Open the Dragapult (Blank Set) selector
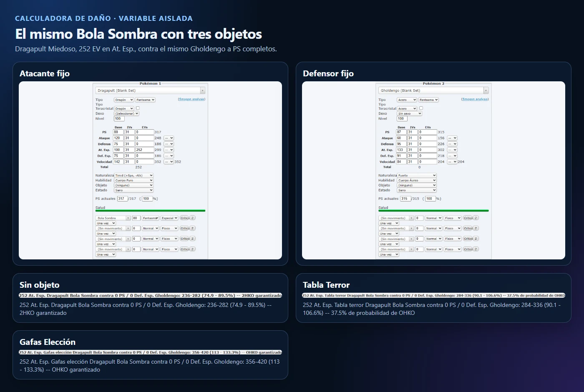The width and height of the screenshot is (584, 392). pyautogui.click(x=150, y=90)
